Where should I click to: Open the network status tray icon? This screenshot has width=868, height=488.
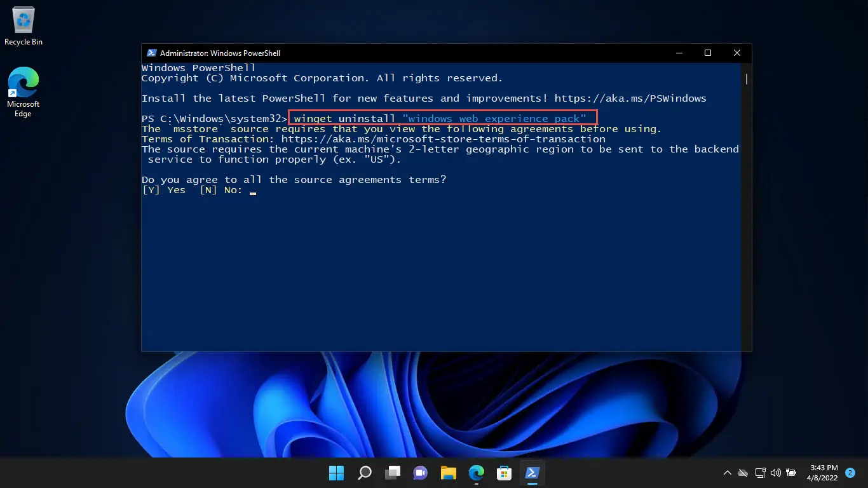(x=760, y=473)
